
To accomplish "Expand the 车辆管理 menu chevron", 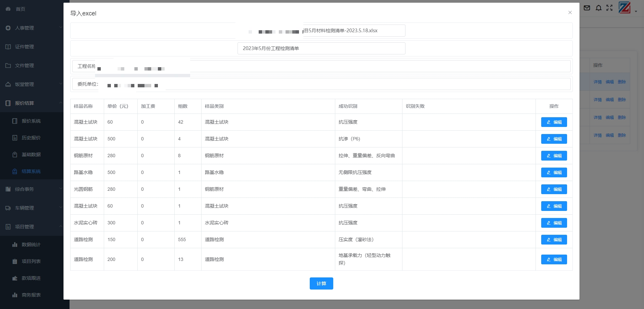I will tap(61, 207).
